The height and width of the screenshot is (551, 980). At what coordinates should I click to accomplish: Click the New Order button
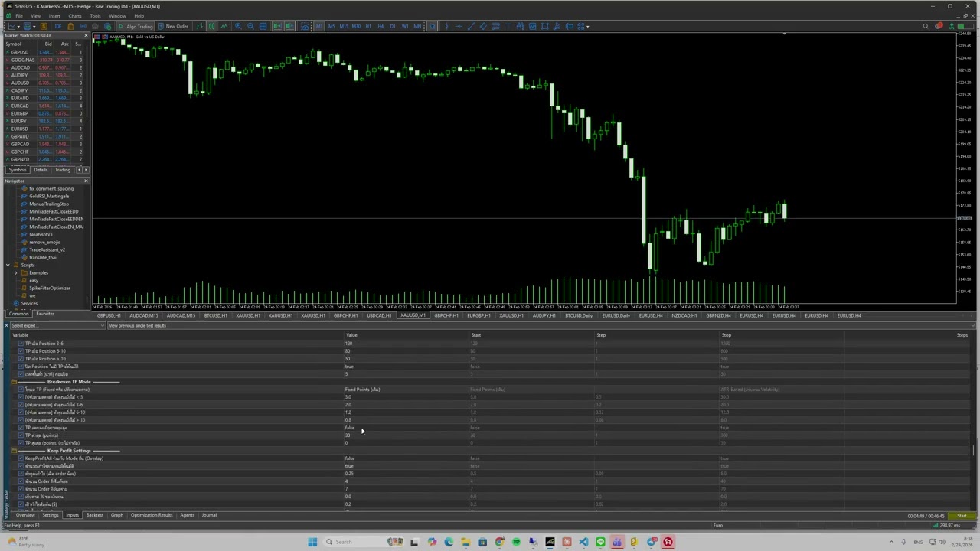pos(173,26)
